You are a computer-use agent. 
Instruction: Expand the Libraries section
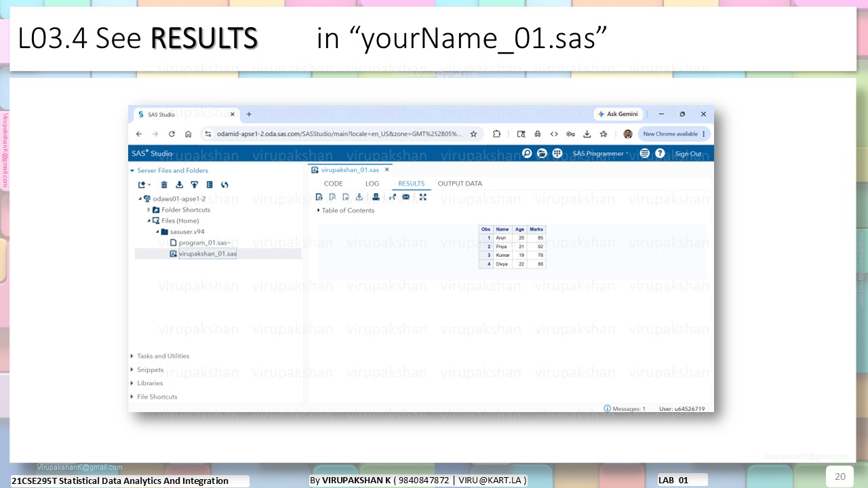pos(132,383)
